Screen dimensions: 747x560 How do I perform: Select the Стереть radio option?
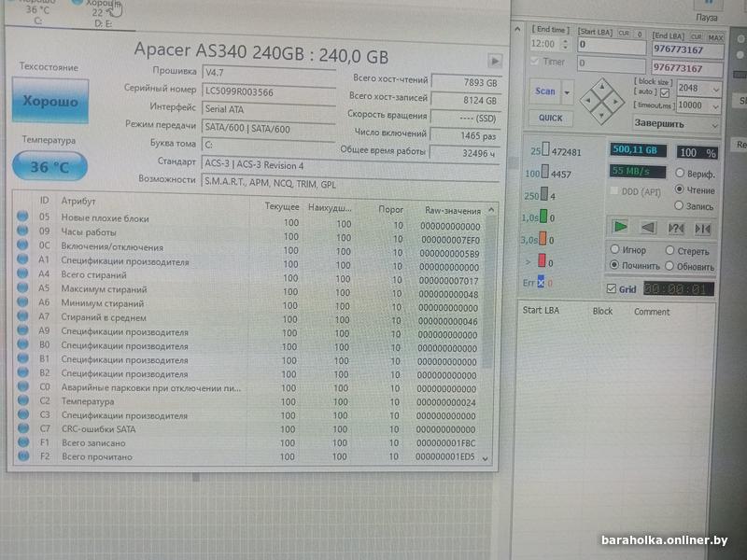(669, 250)
